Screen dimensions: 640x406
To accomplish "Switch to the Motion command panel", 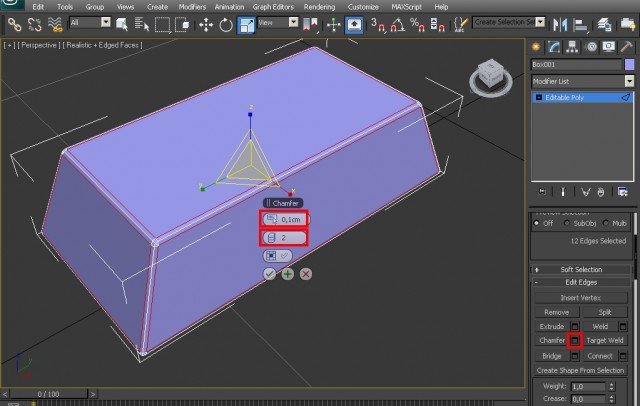I will (591, 47).
